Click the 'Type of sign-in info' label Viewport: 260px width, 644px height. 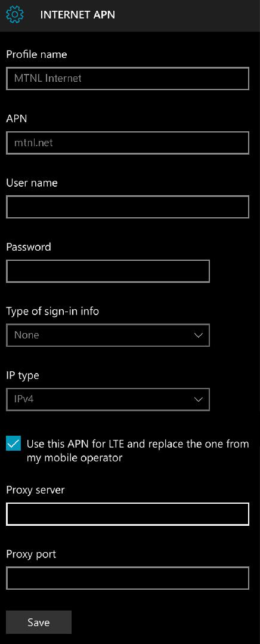click(52, 312)
